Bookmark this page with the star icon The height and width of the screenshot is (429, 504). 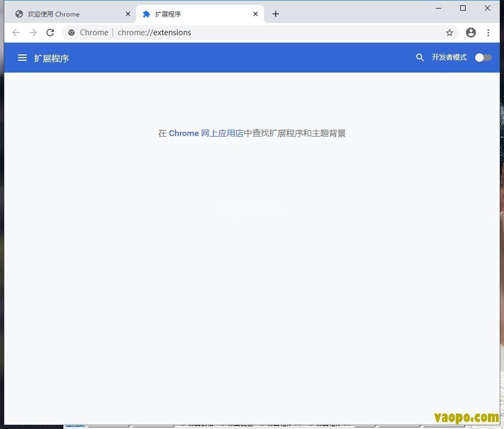click(450, 33)
